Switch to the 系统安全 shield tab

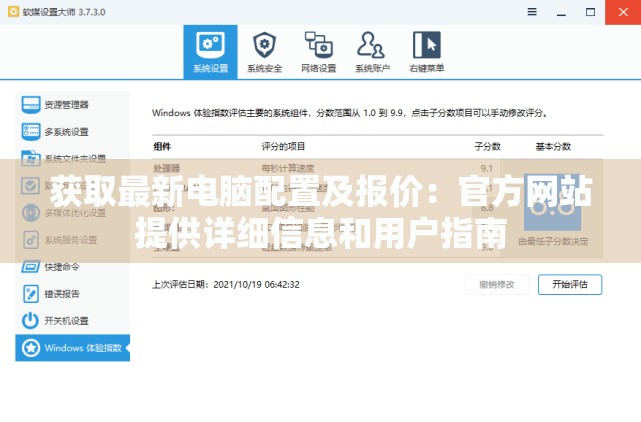[x=264, y=52]
